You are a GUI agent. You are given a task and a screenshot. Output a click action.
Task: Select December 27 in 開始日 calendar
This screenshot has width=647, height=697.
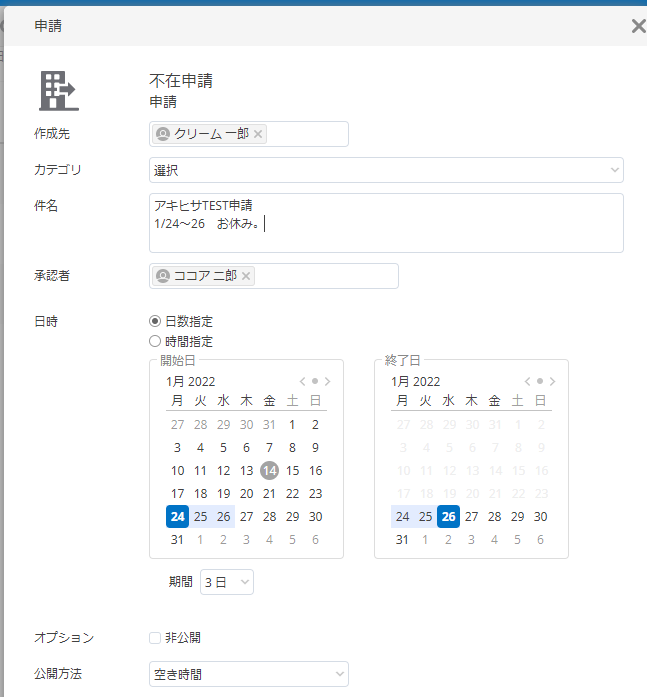point(177,425)
